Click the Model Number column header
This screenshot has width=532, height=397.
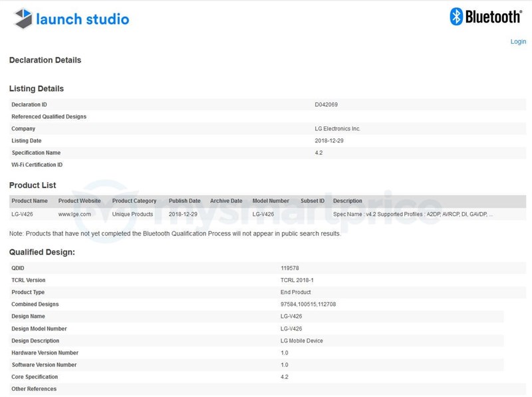(271, 201)
